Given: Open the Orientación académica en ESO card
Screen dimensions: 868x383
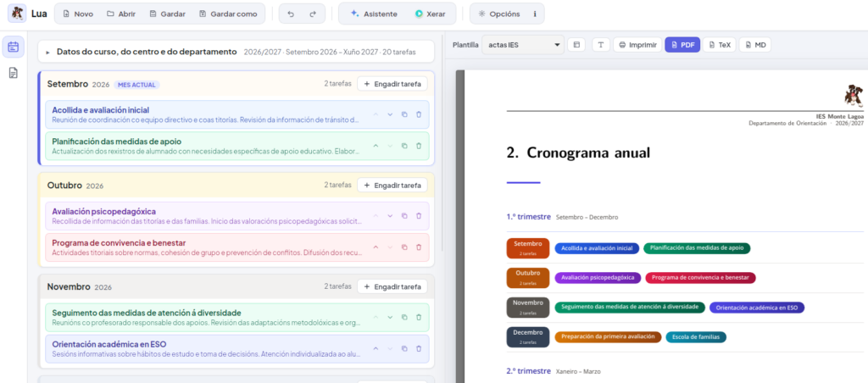Looking at the screenshot, I should click(x=236, y=349).
